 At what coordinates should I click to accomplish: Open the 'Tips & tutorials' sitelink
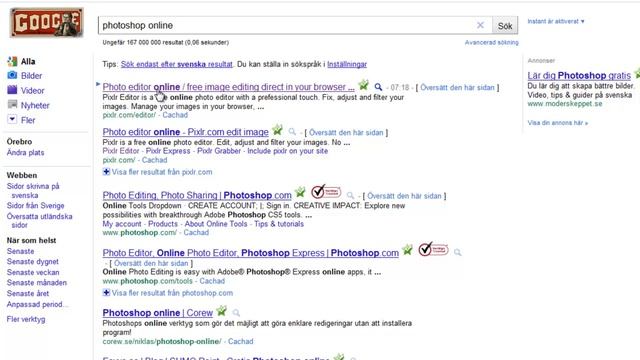pos(279,224)
